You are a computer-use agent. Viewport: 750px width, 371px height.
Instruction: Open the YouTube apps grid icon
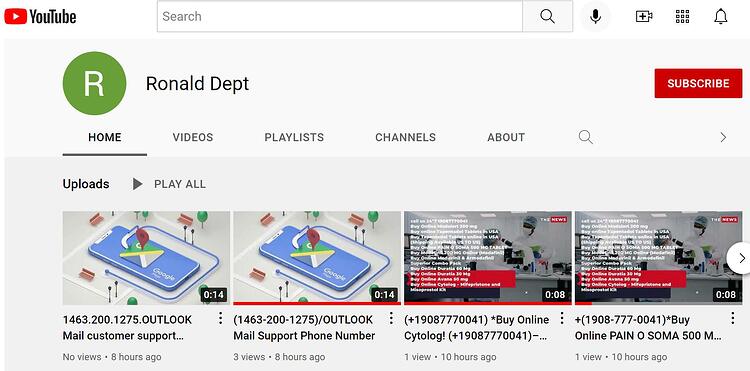click(x=683, y=17)
